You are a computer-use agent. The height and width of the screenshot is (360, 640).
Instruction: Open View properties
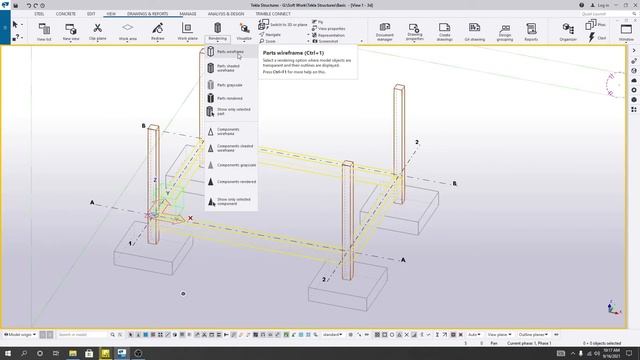coord(329,29)
